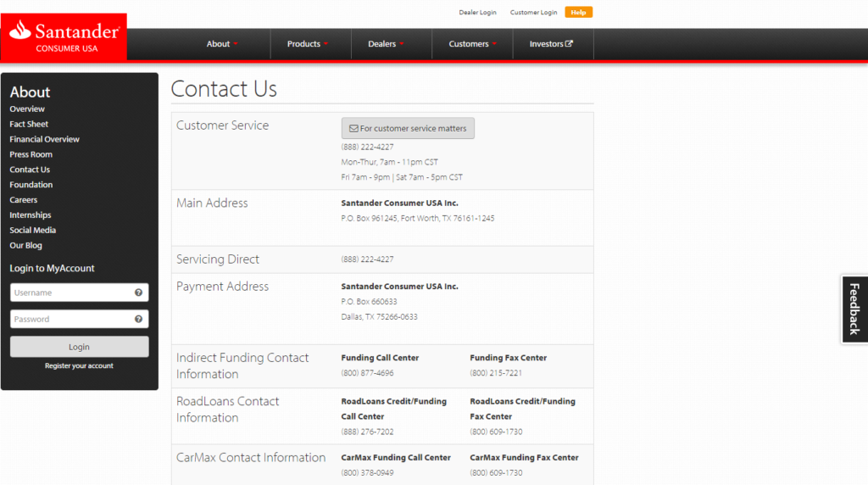Click For customer service matters button
The image size is (868, 485).
(408, 128)
